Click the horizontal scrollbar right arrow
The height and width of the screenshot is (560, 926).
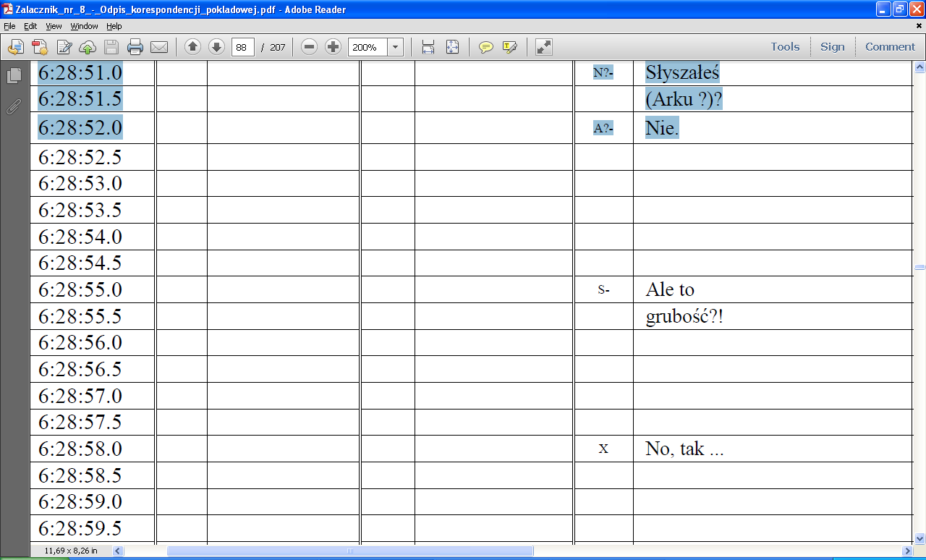click(x=906, y=551)
